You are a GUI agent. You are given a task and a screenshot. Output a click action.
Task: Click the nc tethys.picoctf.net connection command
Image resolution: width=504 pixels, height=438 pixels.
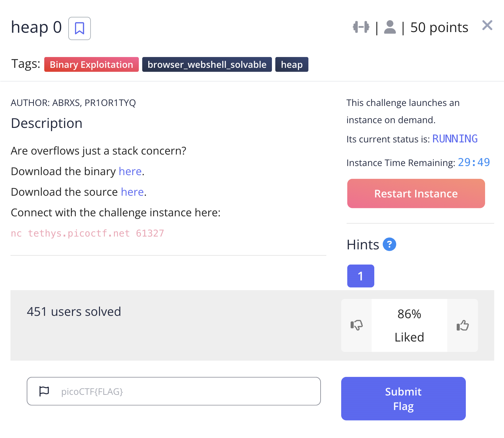click(87, 233)
